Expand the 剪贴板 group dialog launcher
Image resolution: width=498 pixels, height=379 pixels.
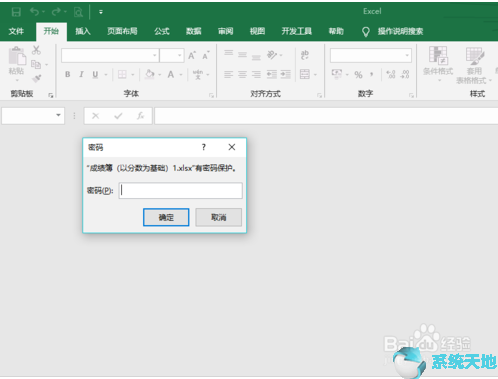51,96
